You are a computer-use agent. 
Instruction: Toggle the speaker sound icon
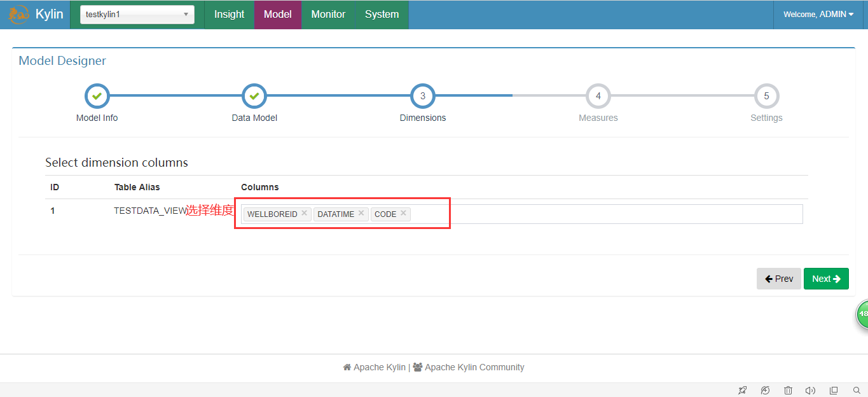click(x=810, y=390)
